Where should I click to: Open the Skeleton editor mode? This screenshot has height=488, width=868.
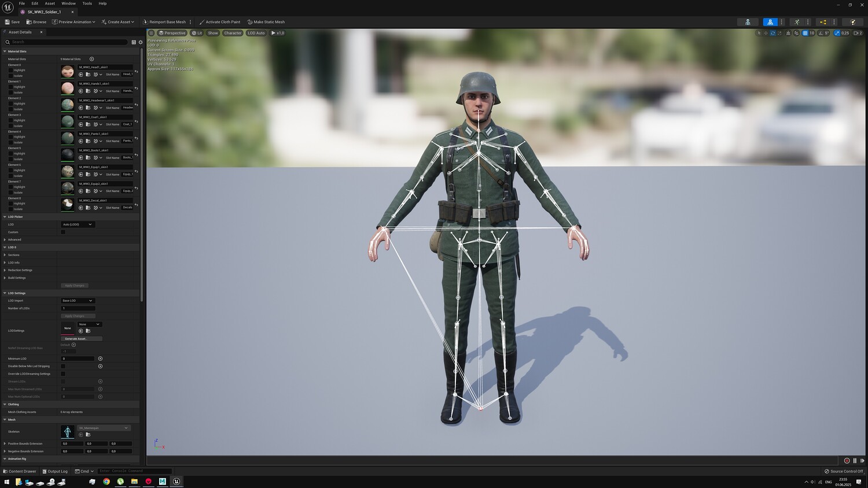(x=748, y=22)
